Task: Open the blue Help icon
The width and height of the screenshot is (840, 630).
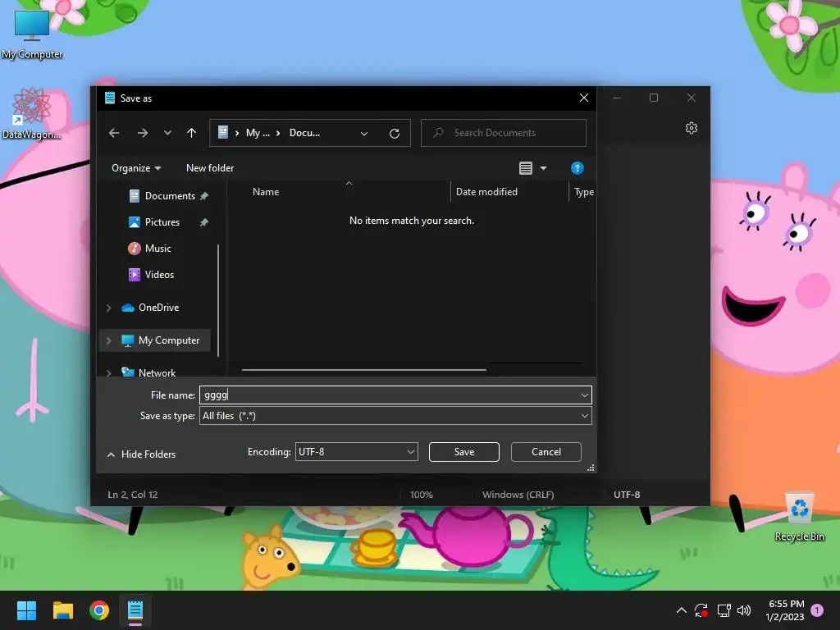Action: [577, 168]
